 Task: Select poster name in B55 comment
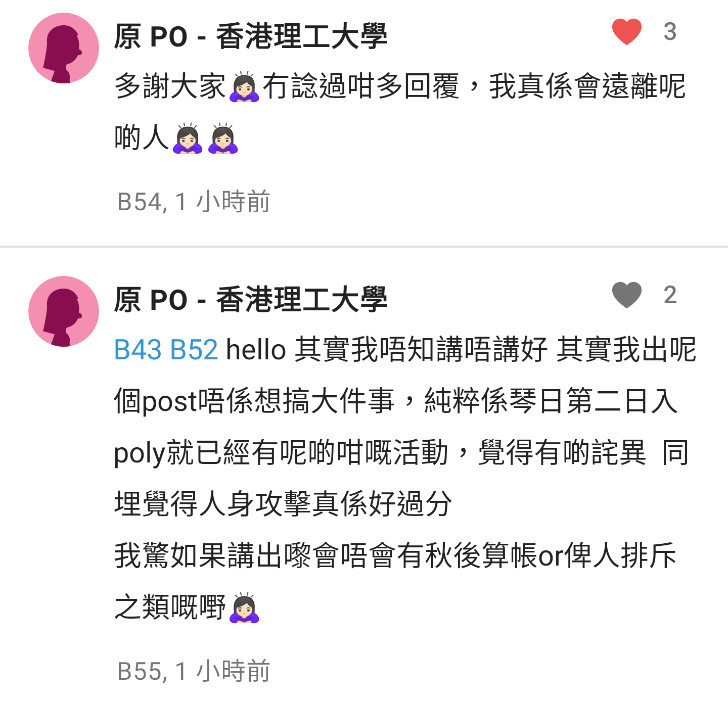[x=250, y=300]
